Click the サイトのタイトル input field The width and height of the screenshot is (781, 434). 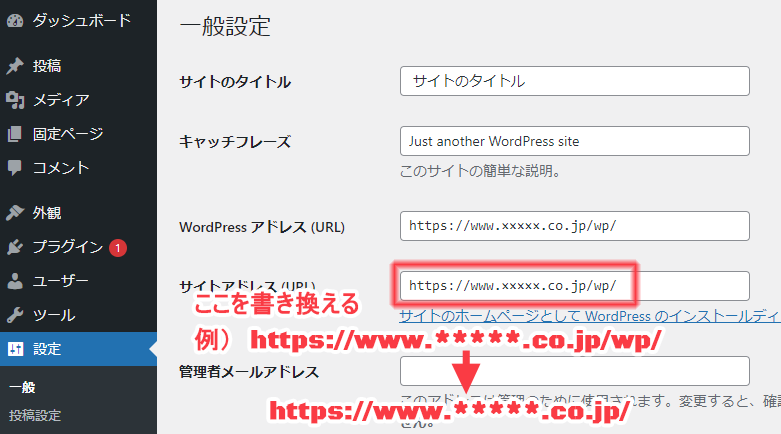[x=574, y=81]
